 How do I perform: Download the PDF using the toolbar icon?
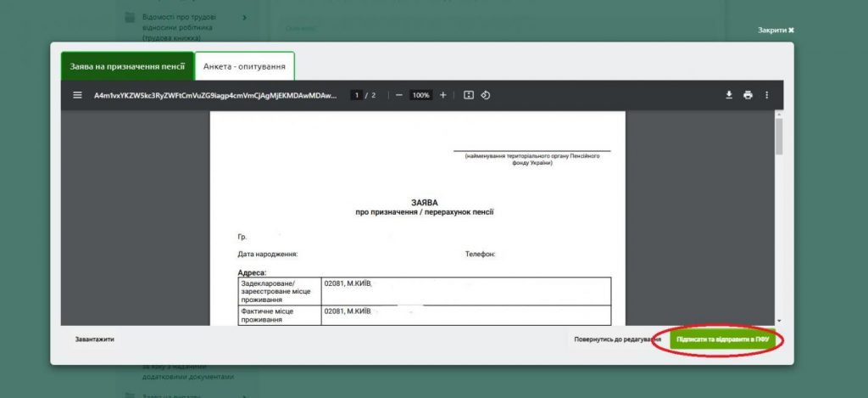pos(728,95)
